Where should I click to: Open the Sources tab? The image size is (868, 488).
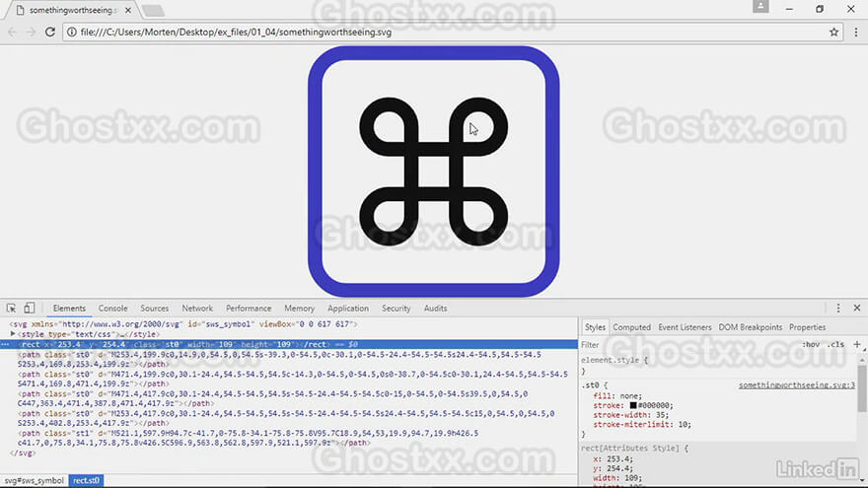pyautogui.click(x=155, y=309)
